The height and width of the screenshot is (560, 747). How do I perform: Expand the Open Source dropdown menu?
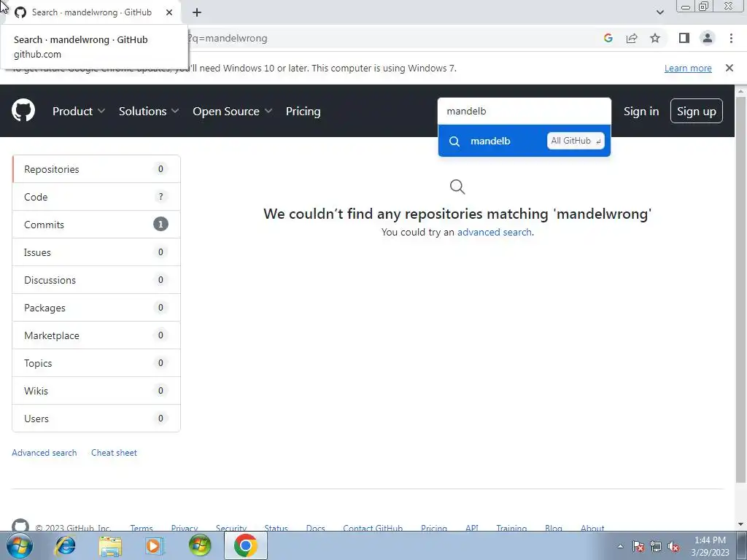[x=233, y=111]
